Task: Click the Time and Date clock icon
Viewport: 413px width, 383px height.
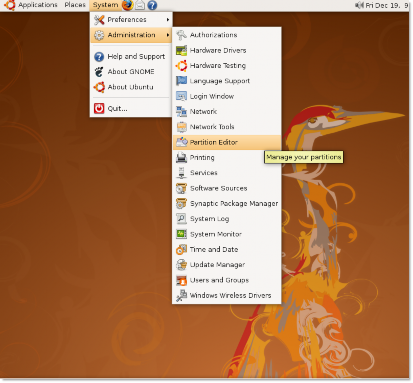Action: tap(181, 249)
